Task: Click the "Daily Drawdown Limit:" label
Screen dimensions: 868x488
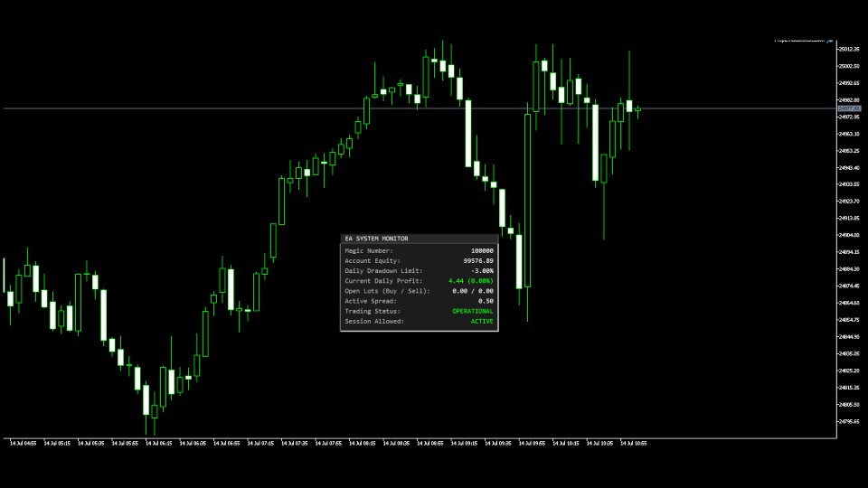Action: click(x=383, y=270)
